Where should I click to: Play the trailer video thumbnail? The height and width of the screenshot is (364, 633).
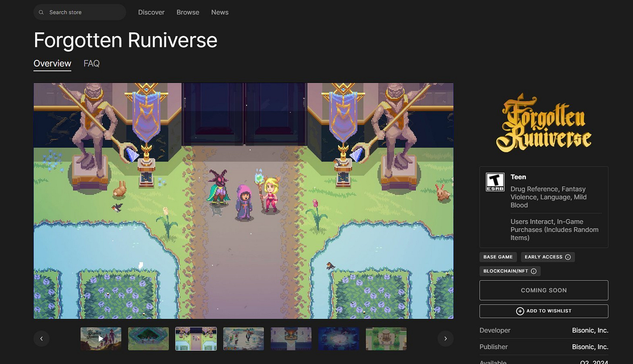pos(101,339)
